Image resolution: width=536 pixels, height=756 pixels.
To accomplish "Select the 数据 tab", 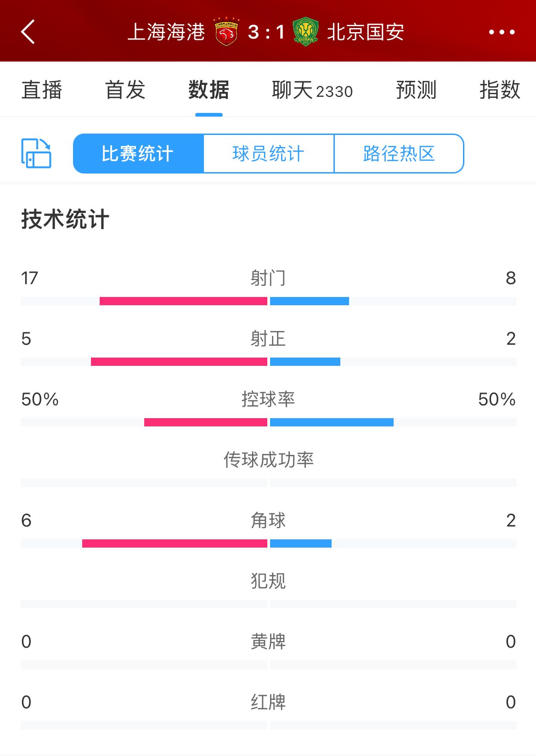I will 209,90.
